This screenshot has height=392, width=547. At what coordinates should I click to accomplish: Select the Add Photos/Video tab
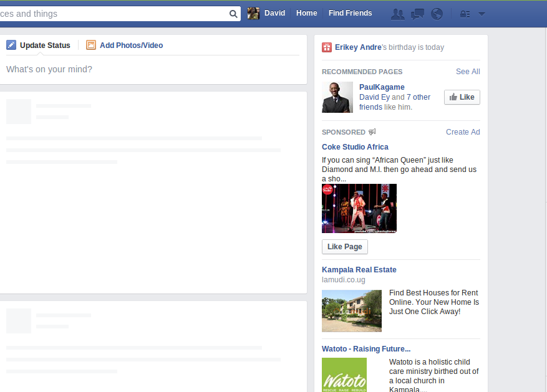(x=131, y=45)
